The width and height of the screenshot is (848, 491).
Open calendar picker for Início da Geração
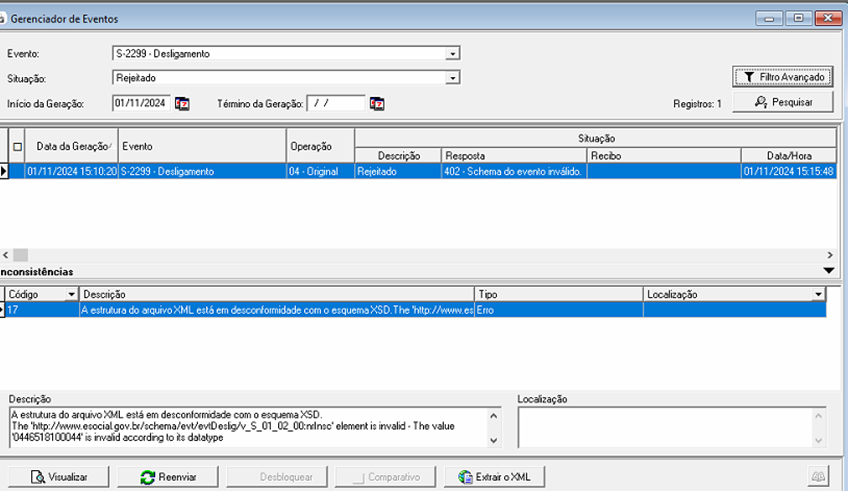[x=182, y=103]
